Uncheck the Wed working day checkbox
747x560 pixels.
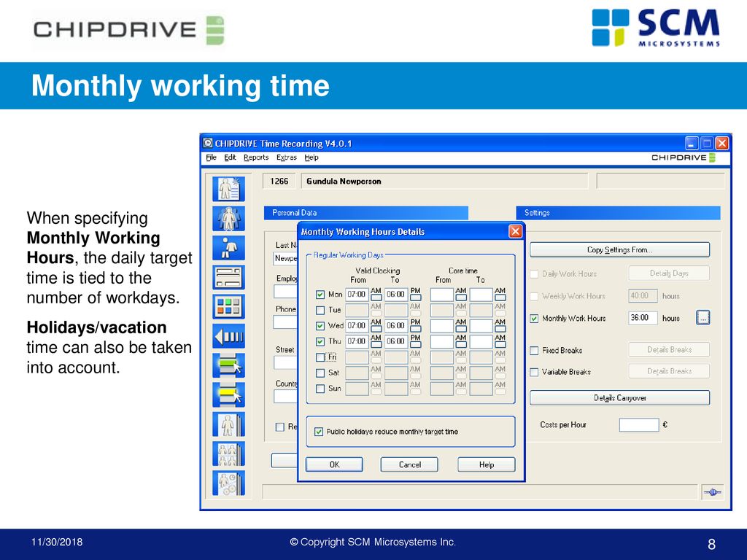tap(320, 326)
